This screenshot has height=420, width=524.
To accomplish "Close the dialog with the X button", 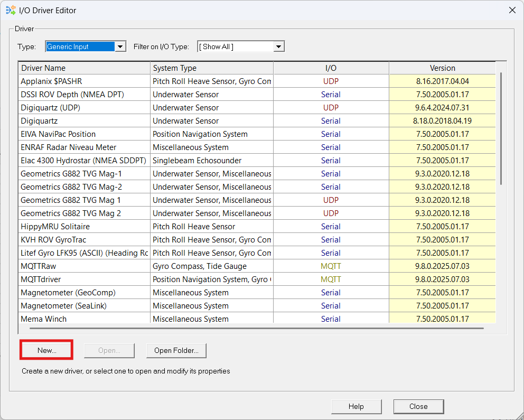I will point(512,10).
